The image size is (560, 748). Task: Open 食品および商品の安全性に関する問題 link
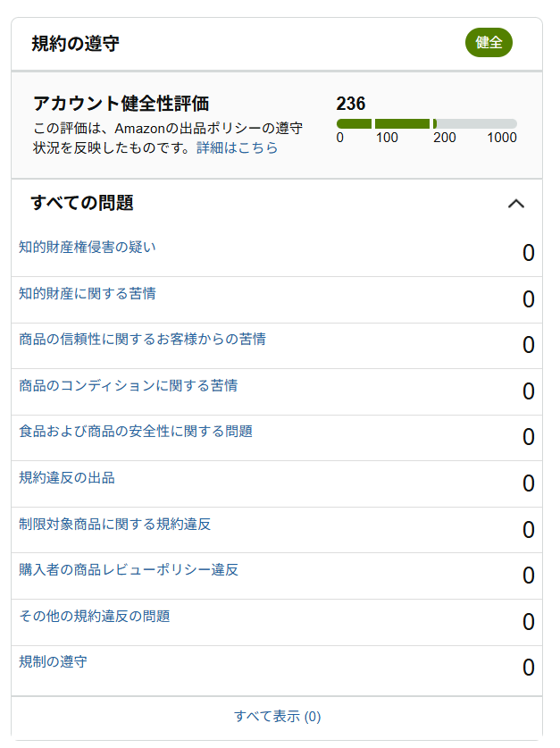136,431
